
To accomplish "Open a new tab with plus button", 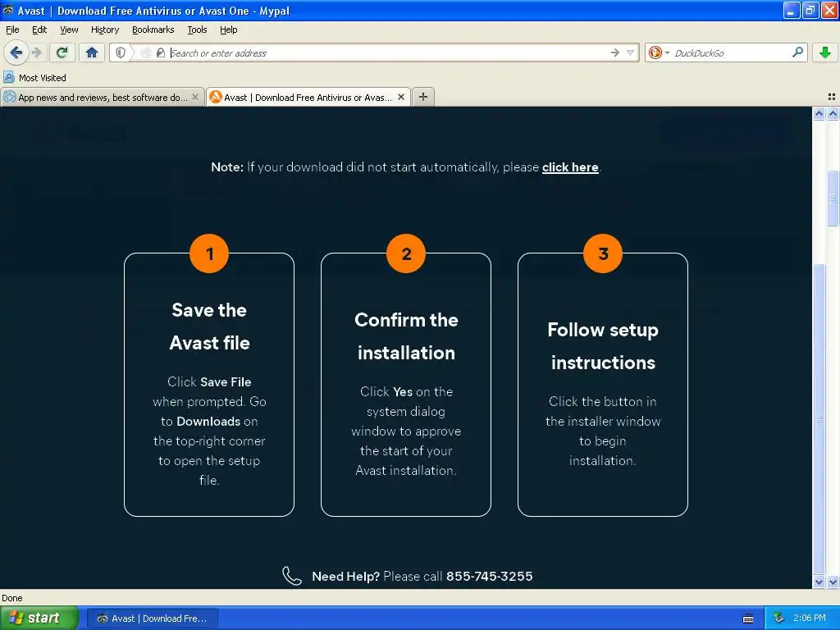I will point(423,97).
